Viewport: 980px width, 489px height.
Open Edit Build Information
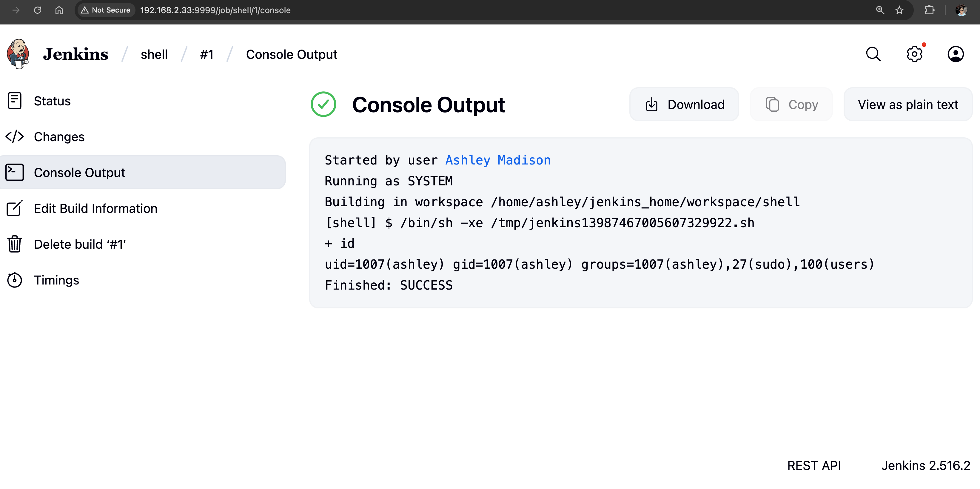pyautogui.click(x=95, y=208)
